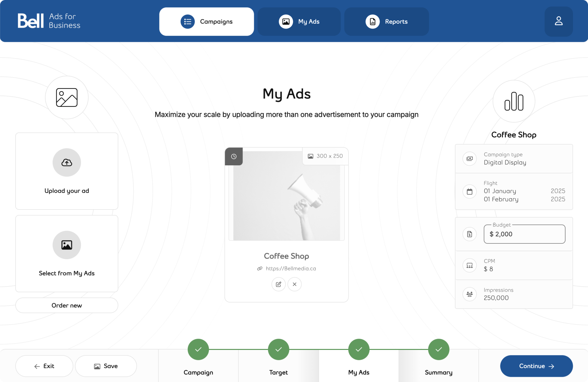Click the Continue button

(536, 366)
